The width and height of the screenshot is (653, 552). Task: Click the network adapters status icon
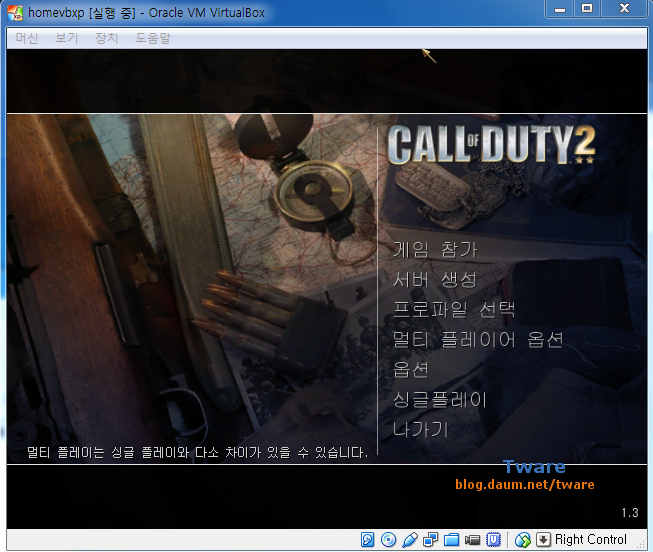pos(431,540)
